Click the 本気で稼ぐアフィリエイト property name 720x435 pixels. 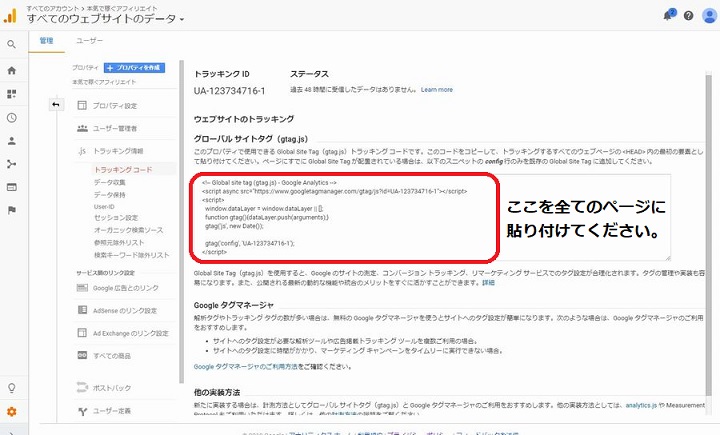point(104,82)
